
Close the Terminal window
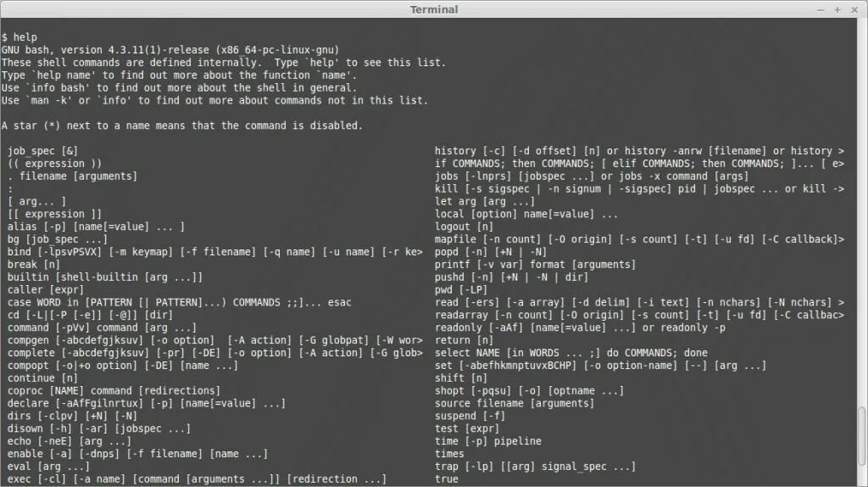point(854,10)
